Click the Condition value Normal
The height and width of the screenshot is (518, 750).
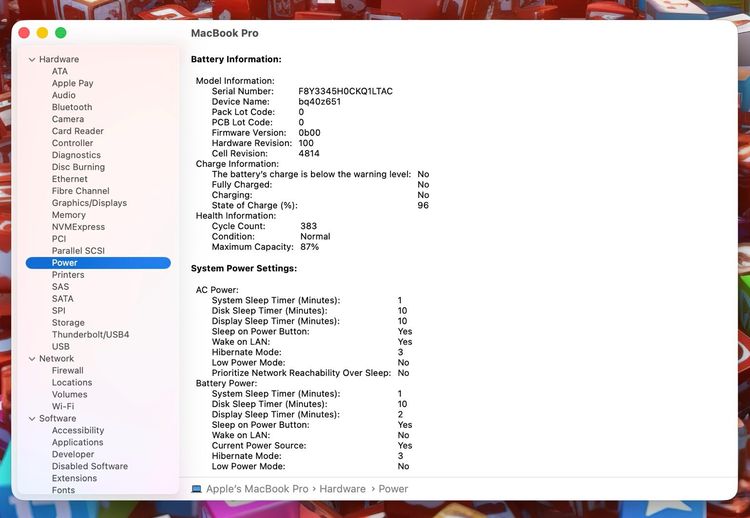pos(315,237)
